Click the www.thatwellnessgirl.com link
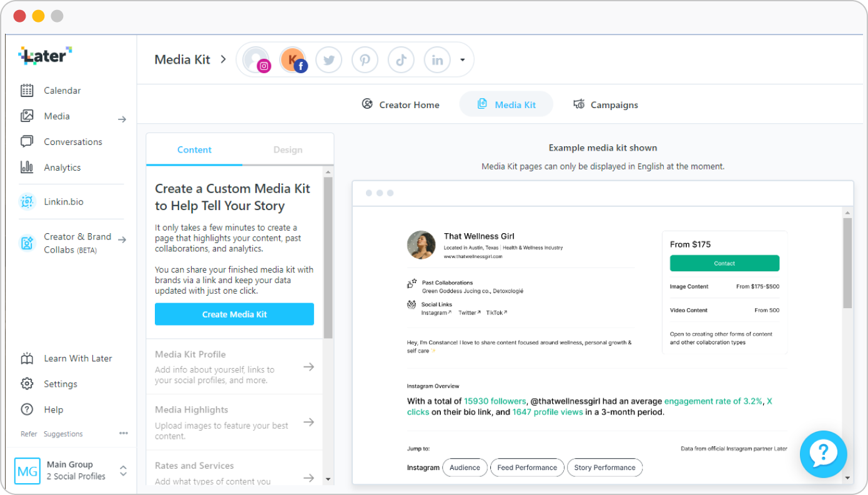Image resolution: width=868 pixels, height=495 pixels. click(473, 256)
